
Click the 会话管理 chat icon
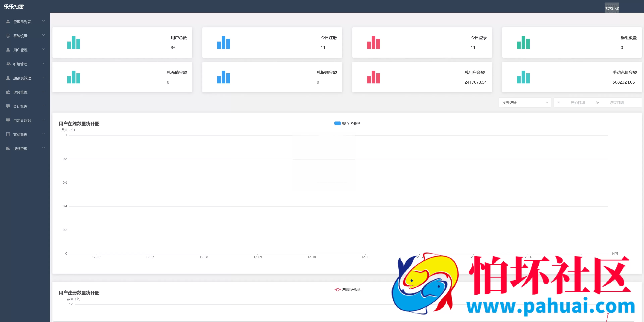[8, 106]
